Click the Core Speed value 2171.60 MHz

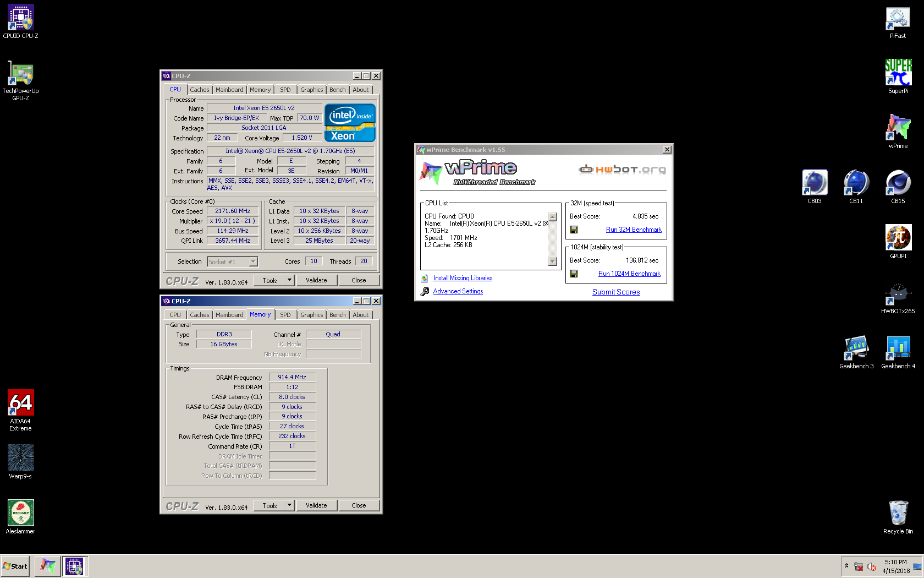coord(233,211)
